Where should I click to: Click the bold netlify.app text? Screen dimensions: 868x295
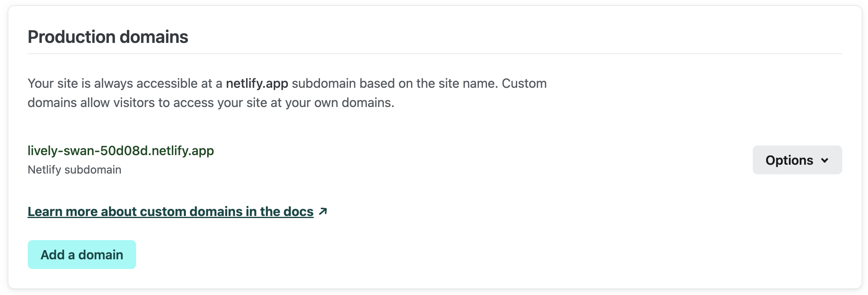(257, 83)
